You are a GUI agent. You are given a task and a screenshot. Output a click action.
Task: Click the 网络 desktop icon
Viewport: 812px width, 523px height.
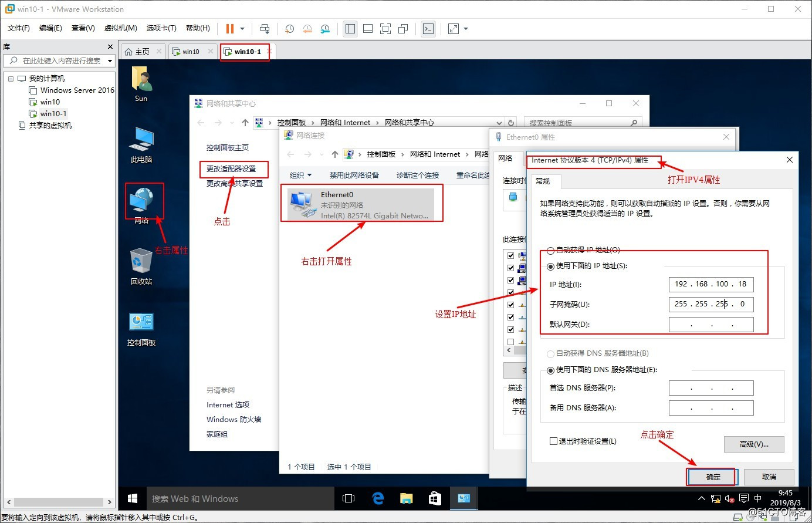point(141,205)
